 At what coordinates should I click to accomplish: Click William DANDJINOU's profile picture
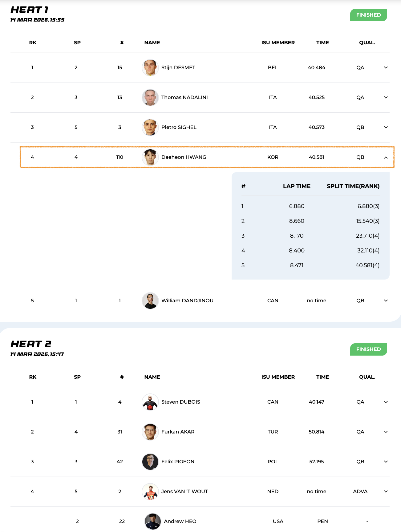(x=150, y=301)
